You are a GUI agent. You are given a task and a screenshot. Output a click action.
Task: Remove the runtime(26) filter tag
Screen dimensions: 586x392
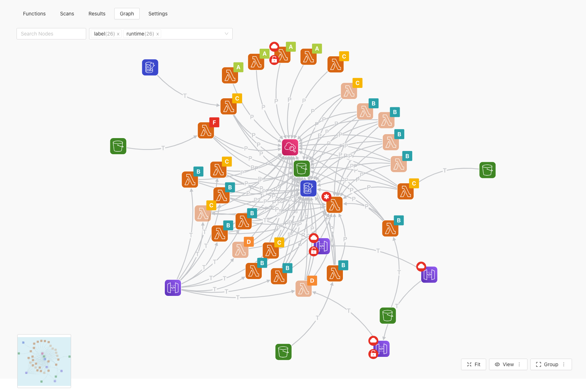[157, 34]
